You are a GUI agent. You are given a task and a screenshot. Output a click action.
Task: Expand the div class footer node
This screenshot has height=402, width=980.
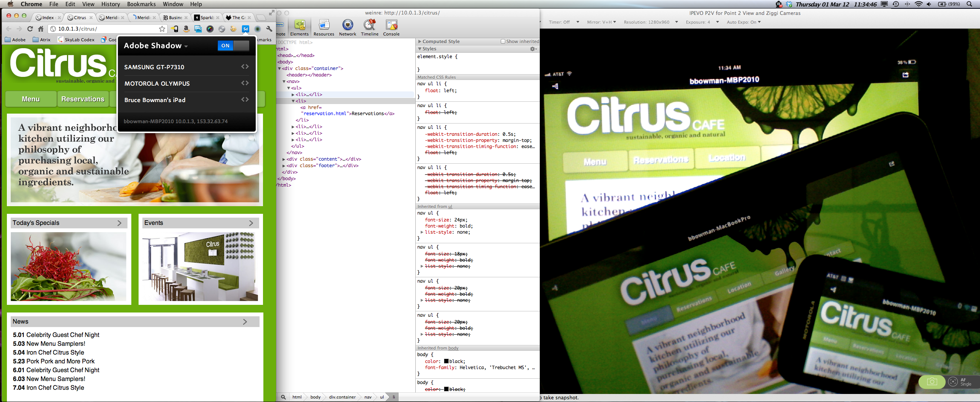pyautogui.click(x=284, y=166)
